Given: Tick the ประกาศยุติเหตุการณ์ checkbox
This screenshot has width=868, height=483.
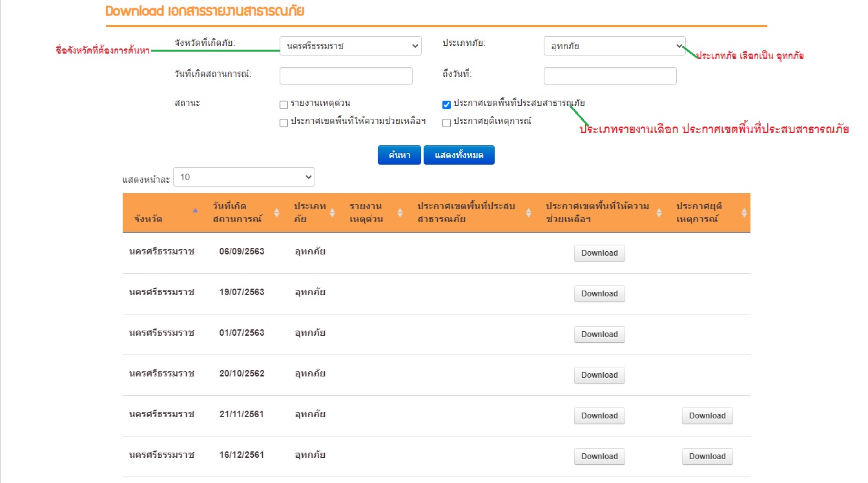Looking at the screenshot, I should click(446, 123).
